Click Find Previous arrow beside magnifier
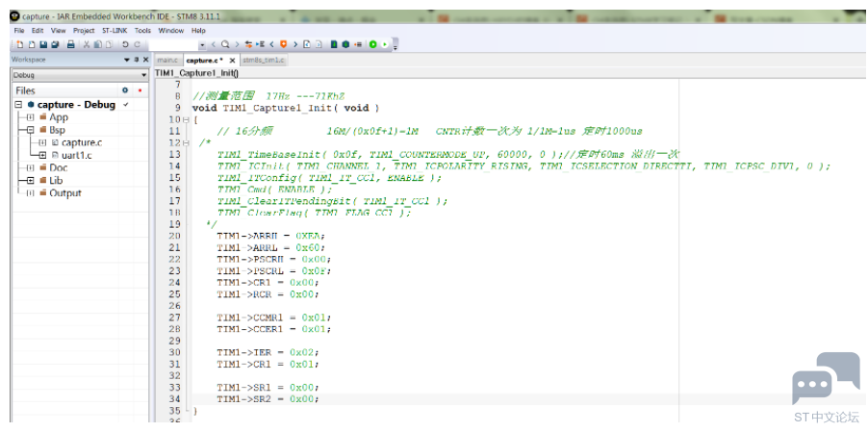This screenshot has height=432, width=868. tap(213, 44)
